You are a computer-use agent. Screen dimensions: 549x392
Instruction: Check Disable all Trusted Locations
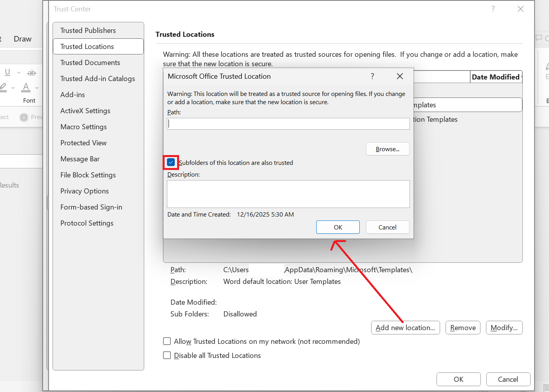(x=167, y=355)
